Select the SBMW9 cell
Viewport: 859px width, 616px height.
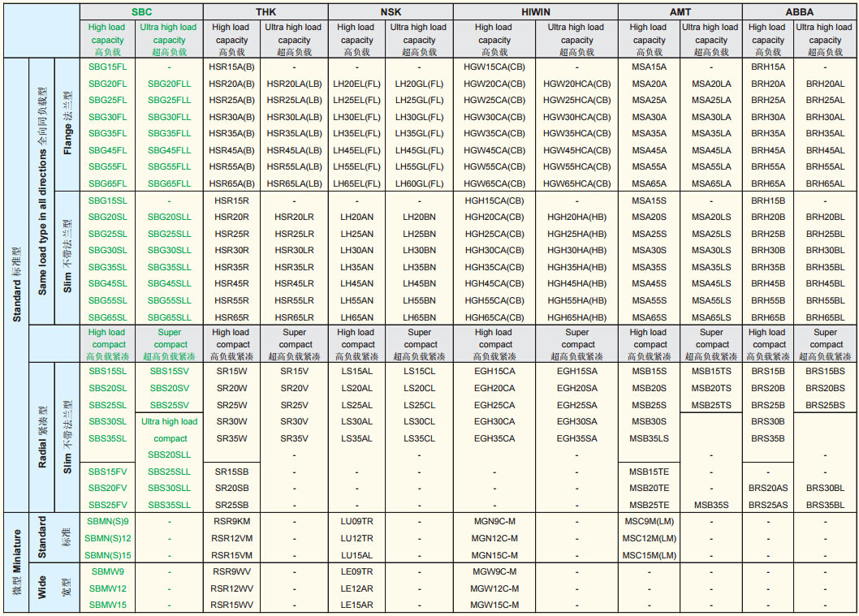coord(107,571)
